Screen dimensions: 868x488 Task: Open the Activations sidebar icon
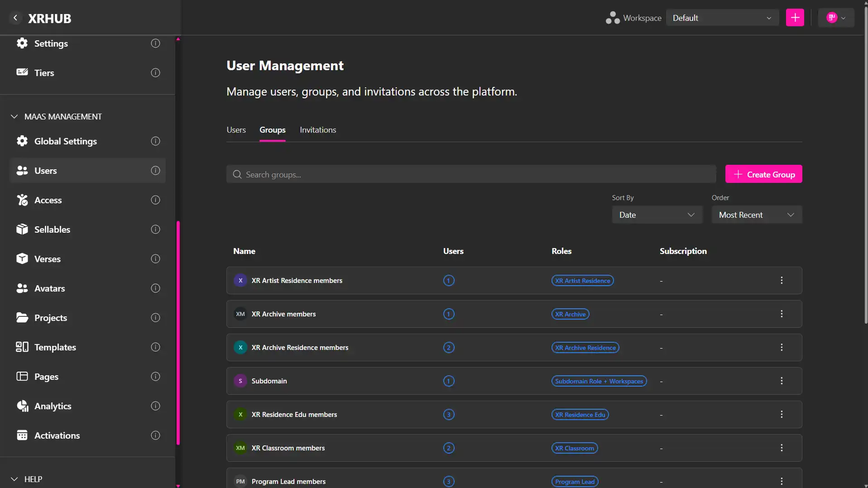click(x=22, y=435)
